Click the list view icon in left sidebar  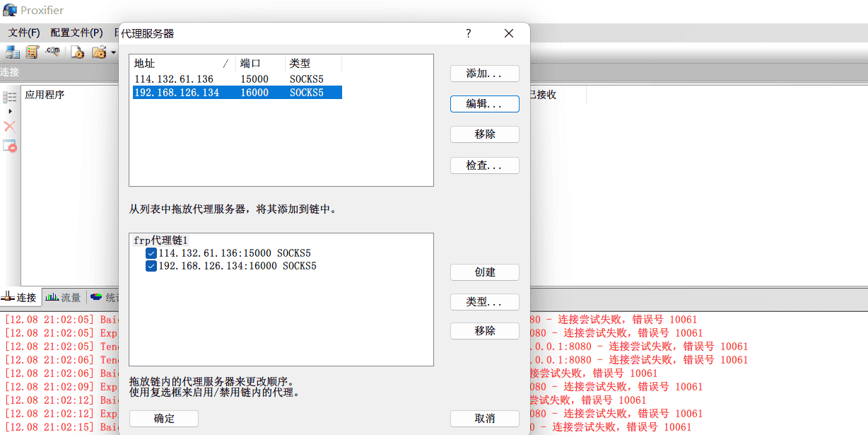10,97
